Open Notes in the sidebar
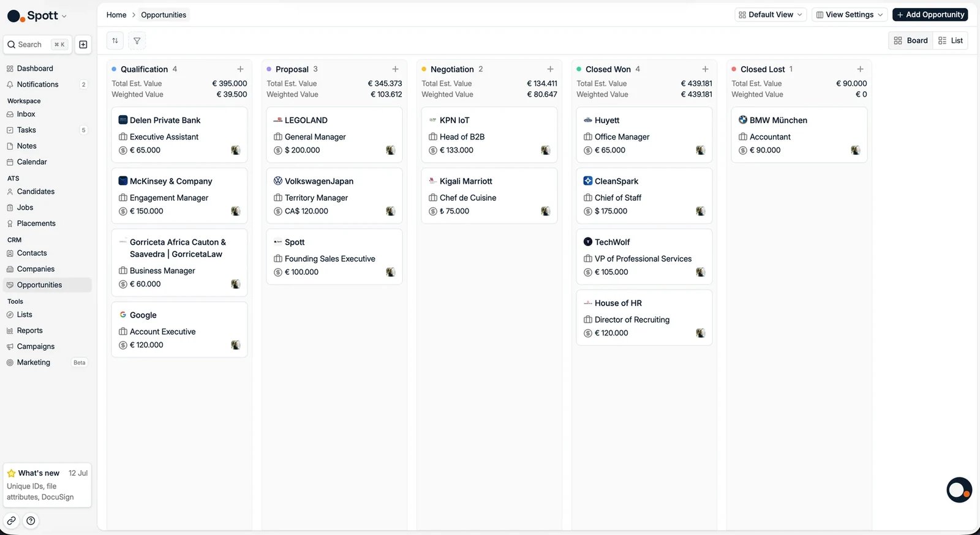The width and height of the screenshot is (980, 535). [x=47, y=146]
